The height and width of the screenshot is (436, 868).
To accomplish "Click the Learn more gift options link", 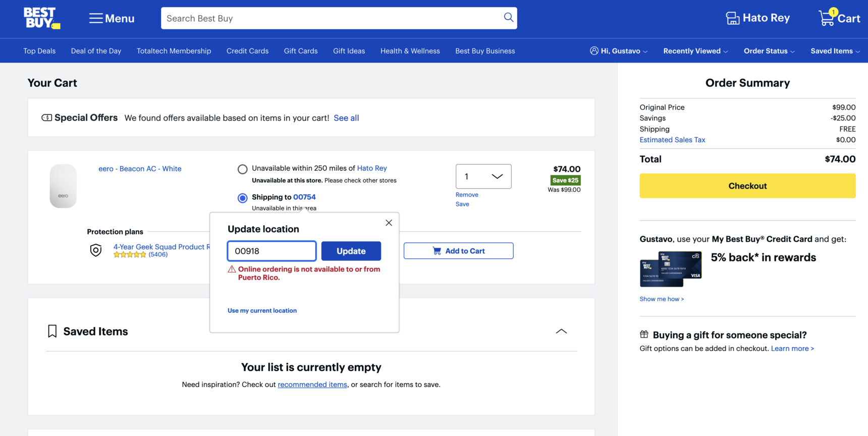I will click(792, 348).
